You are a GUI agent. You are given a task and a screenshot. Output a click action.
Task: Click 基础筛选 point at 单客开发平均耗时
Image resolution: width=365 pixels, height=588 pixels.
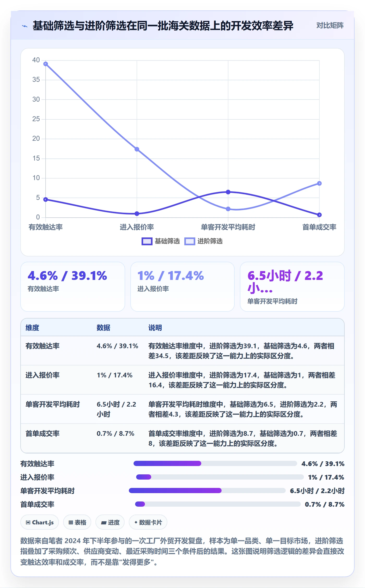(x=228, y=192)
